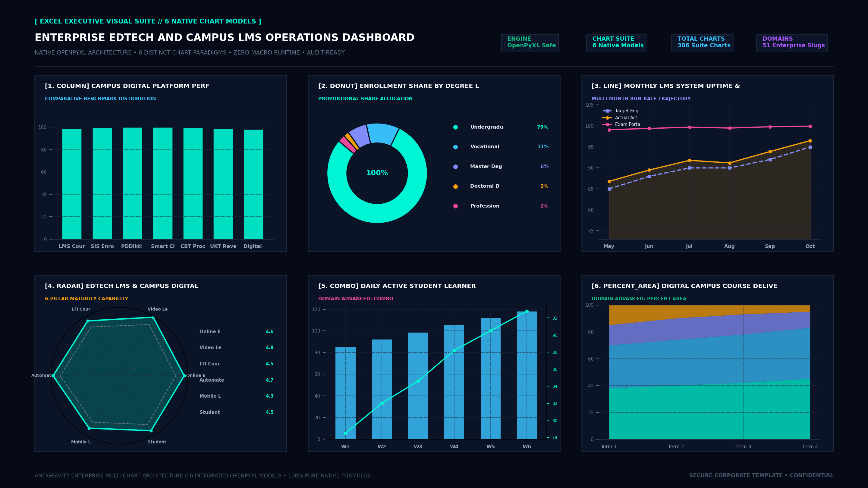The height and width of the screenshot is (488, 868).
Task: Click the Automat radar vertex point
Action: pos(53,376)
